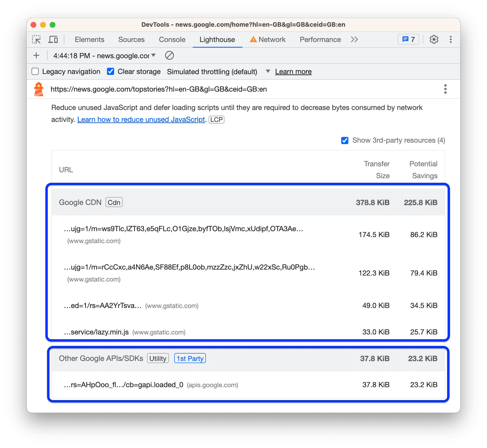The width and height of the screenshot is (487, 448).
Task: Click the Learn more link
Action: pyautogui.click(x=294, y=71)
